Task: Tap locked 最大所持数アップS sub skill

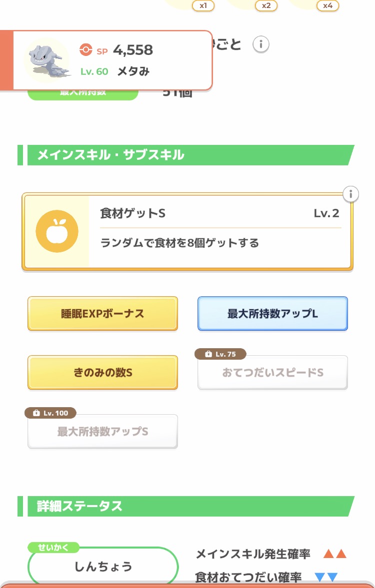Action: pos(102,432)
